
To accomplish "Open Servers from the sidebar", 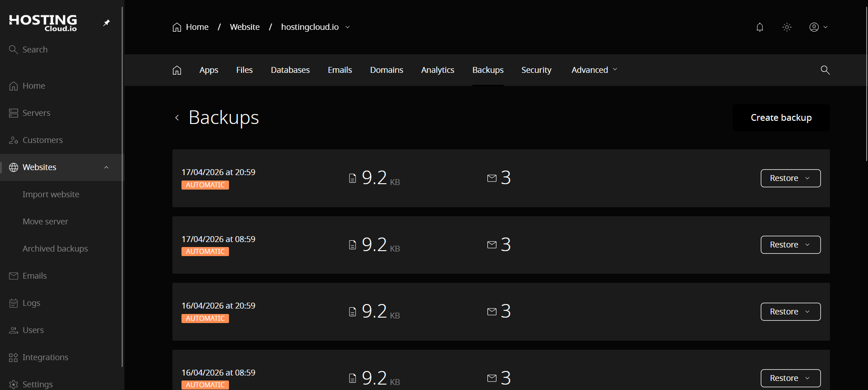I will point(36,113).
